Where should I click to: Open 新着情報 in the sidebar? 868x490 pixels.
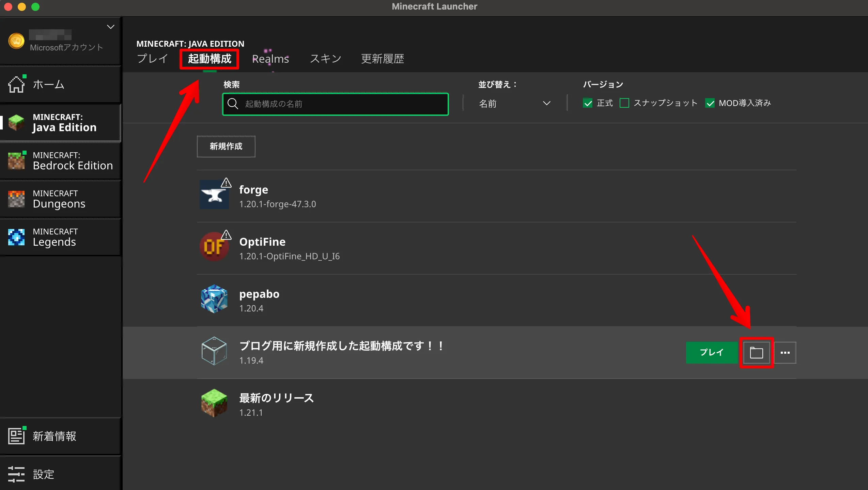tap(61, 436)
